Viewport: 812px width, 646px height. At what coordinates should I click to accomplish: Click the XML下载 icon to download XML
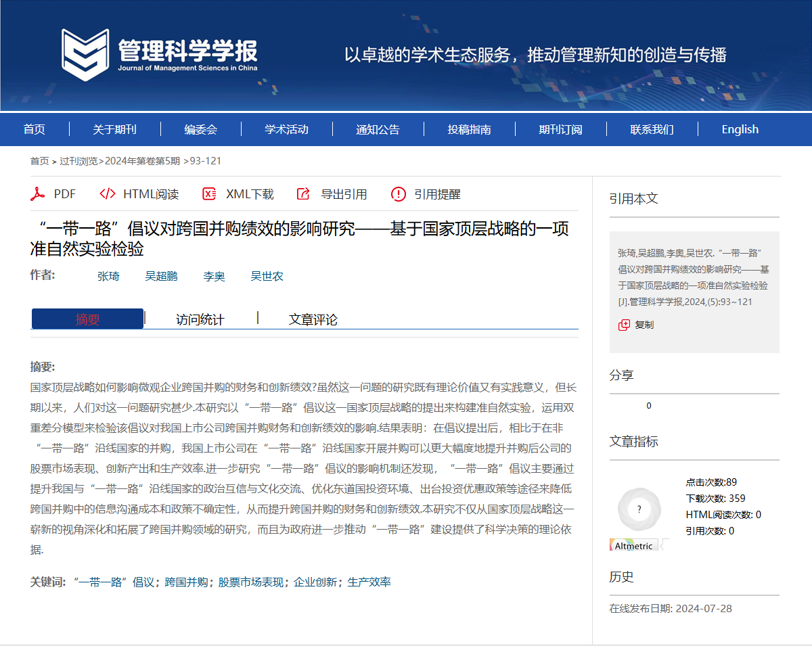(208, 193)
